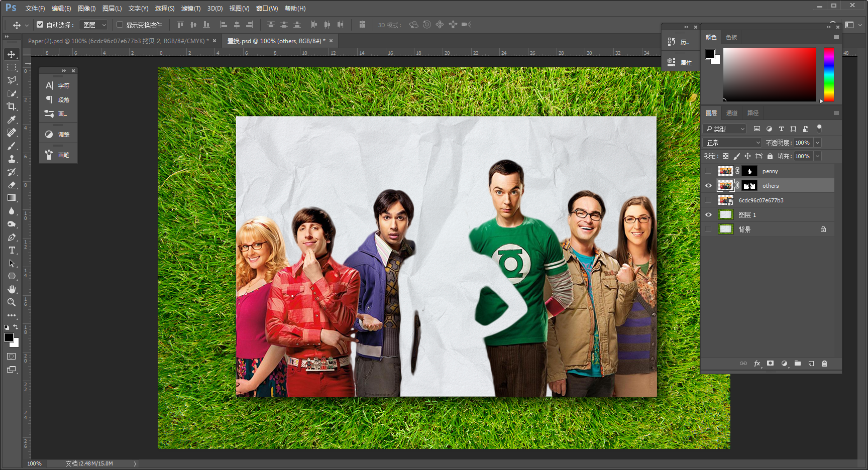
Task: Open the 调整 panel button
Action: click(58, 135)
